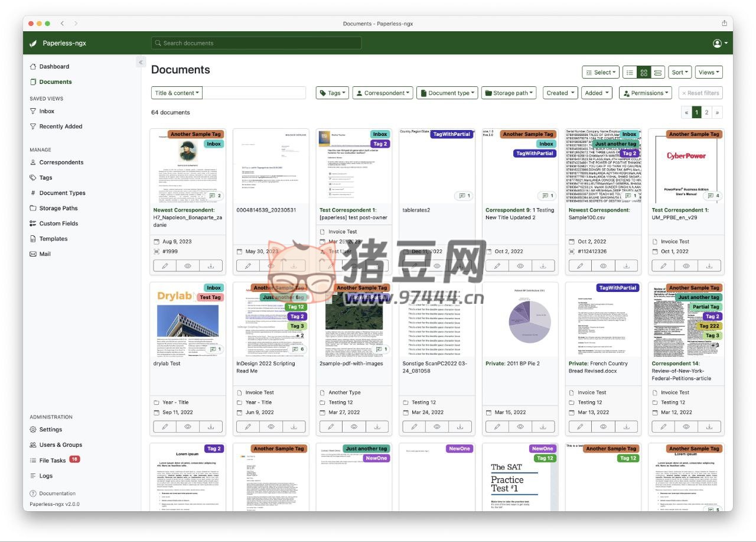The image size is (756, 542).
Task: Filter by Newest Correspondent on H7_Napoleon card
Action: tap(184, 210)
